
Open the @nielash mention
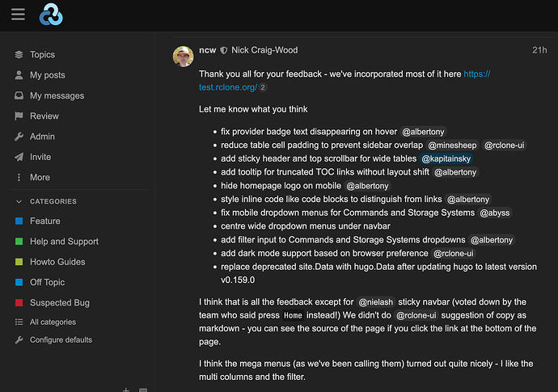tap(375, 302)
